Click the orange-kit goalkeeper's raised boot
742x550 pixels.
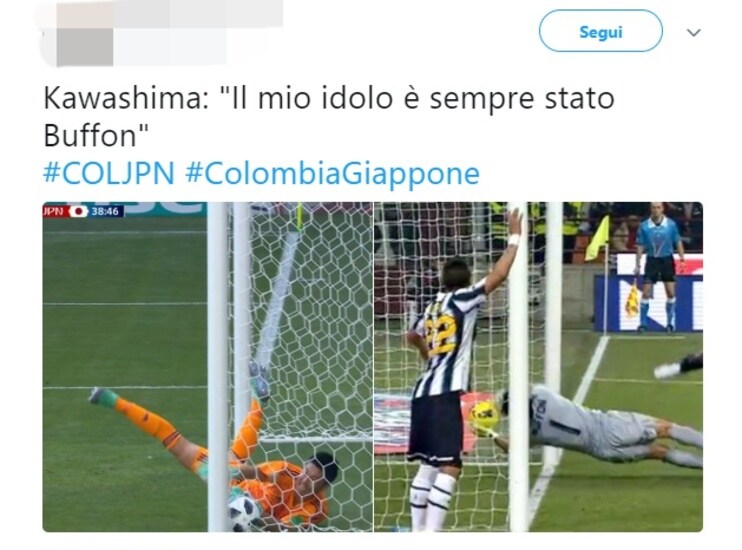click(x=102, y=395)
